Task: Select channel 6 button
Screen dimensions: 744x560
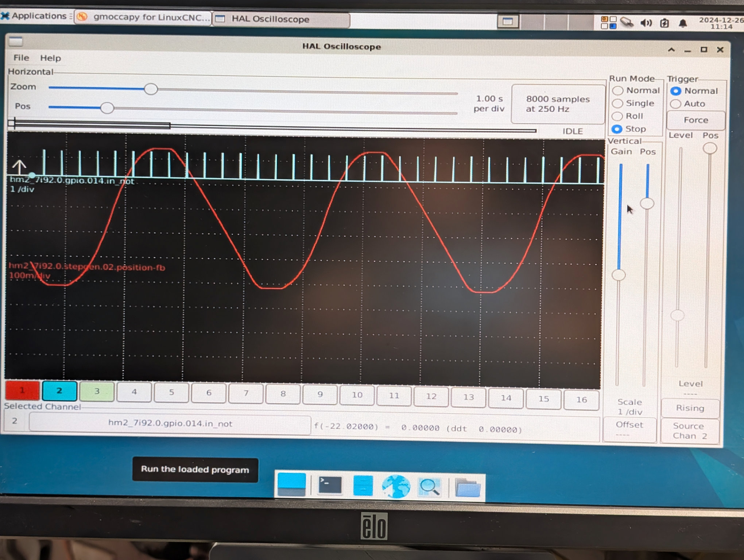Action: [209, 393]
